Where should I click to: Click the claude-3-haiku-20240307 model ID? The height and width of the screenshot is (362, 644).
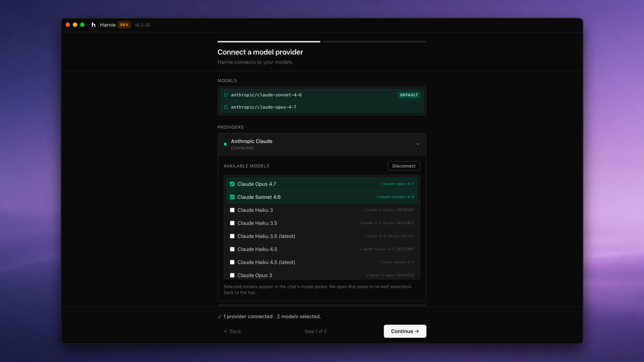point(389,210)
